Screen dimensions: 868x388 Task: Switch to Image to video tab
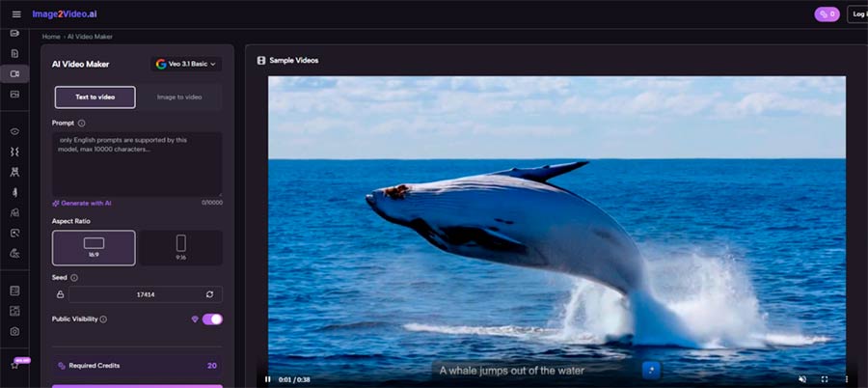(x=179, y=97)
